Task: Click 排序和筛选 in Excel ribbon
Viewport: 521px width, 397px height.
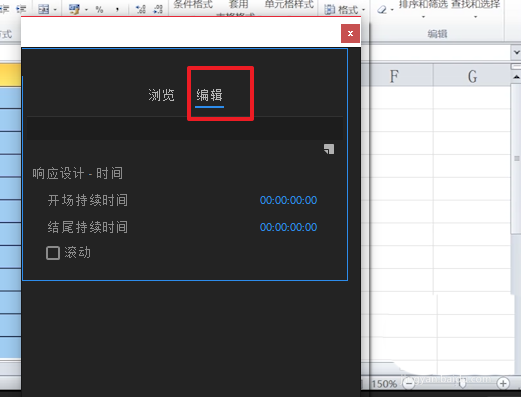Action: pyautogui.click(x=423, y=5)
